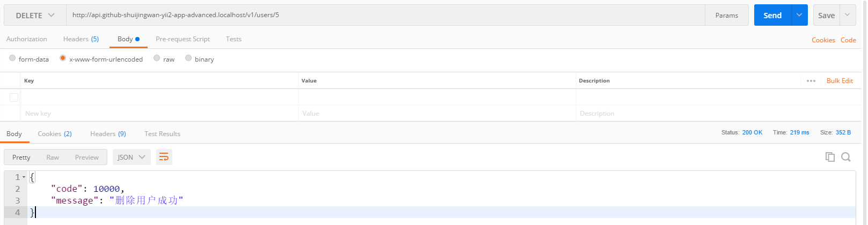868x225 pixels.
Task: Collapse JSON at line 1 fold arrow
Action: [x=24, y=177]
